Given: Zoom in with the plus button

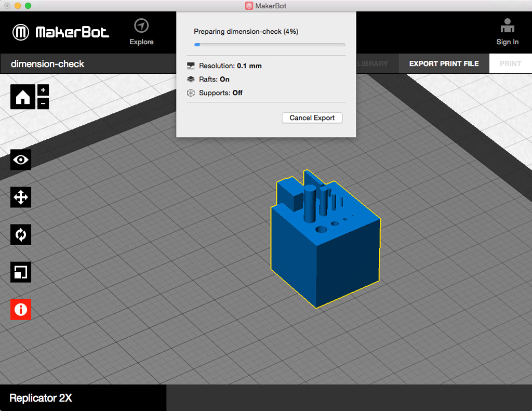Looking at the screenshot, I should 43,90.
